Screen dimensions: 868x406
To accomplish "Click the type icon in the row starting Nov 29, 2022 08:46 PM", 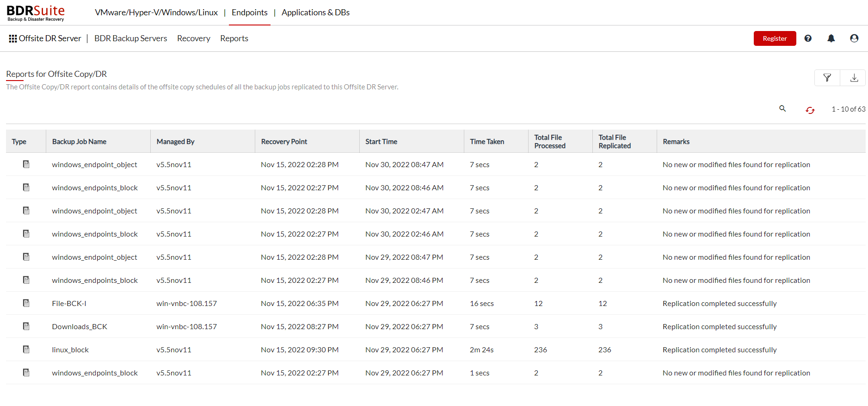I will click(x=26, y=280).
